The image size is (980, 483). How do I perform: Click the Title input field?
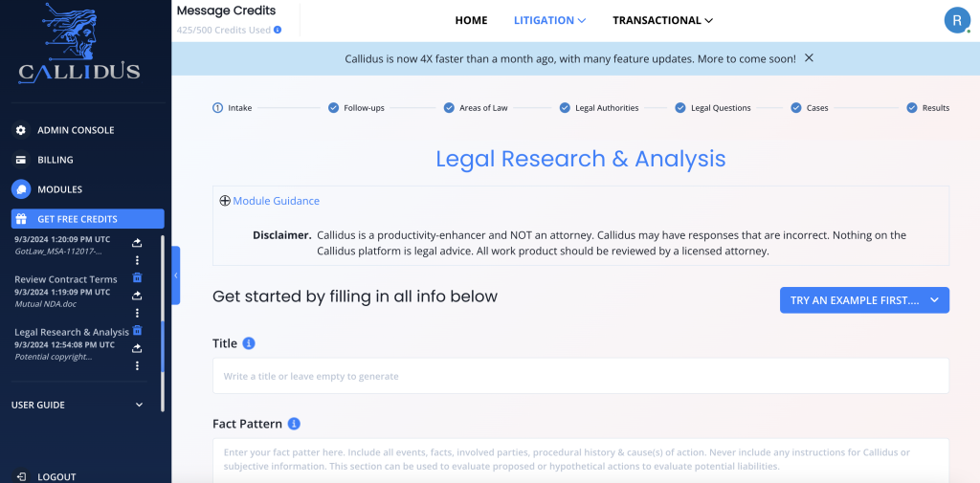coord(580,376)
